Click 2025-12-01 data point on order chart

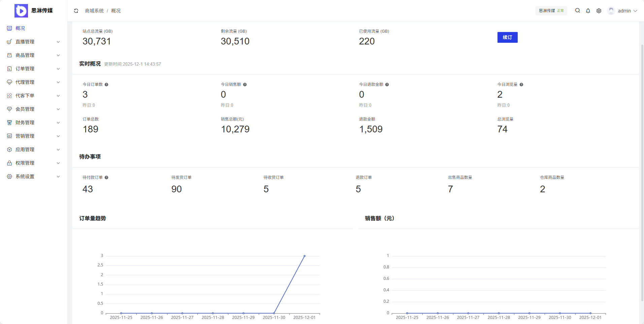click(x=304, y=256)
